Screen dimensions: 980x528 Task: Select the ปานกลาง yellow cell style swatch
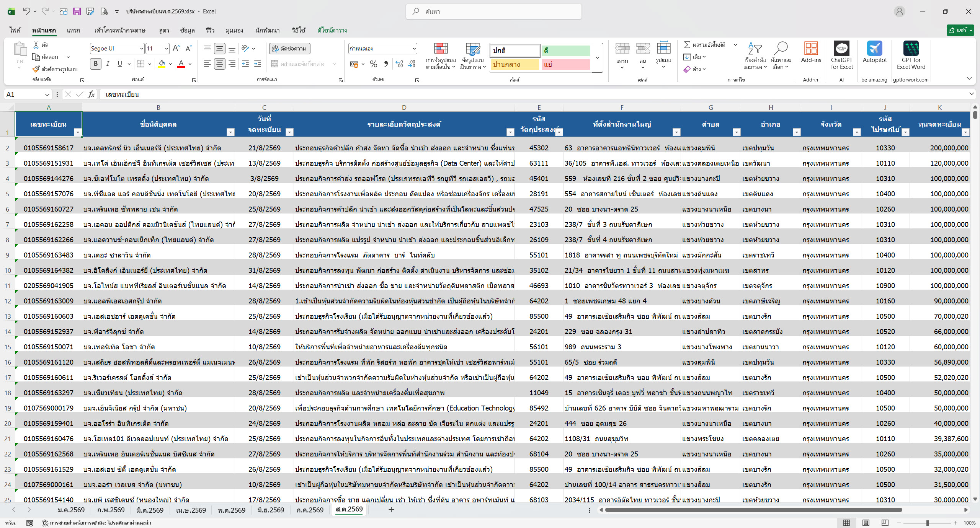(514, 64)
